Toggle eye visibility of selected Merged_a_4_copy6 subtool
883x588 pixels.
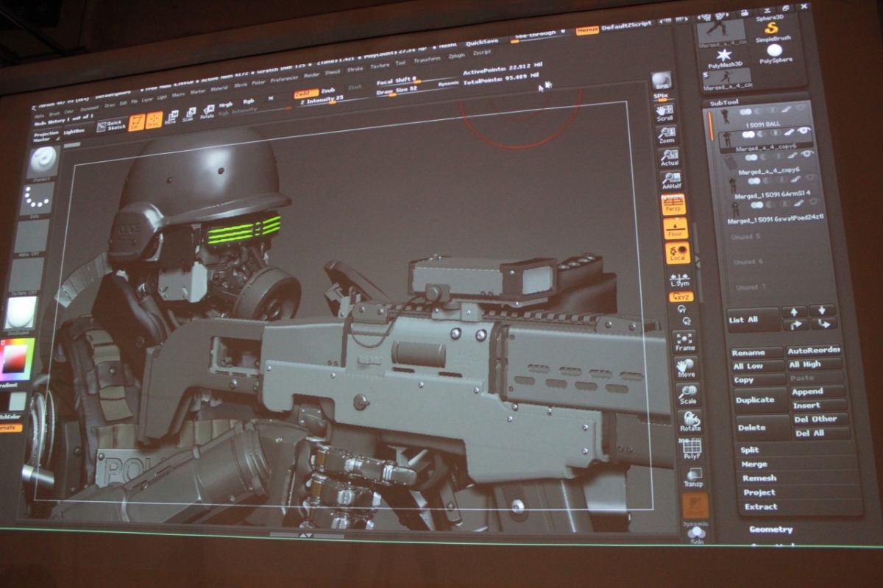click(x=804, y=131)
